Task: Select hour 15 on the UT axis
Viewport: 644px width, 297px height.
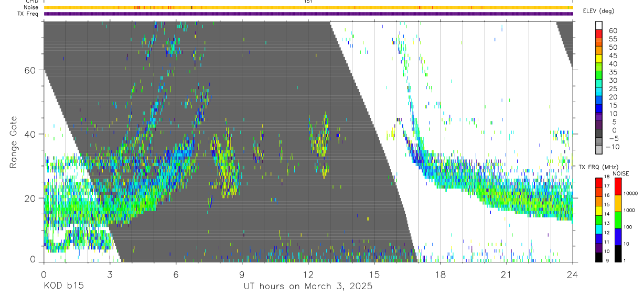Action: click(x=374, y=273)
